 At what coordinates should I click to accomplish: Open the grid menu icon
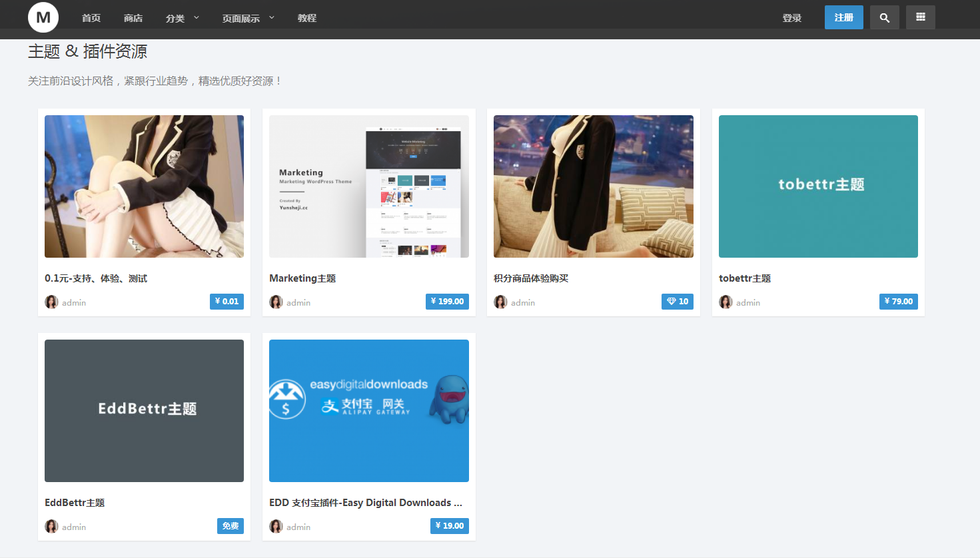tap(921, 17)
